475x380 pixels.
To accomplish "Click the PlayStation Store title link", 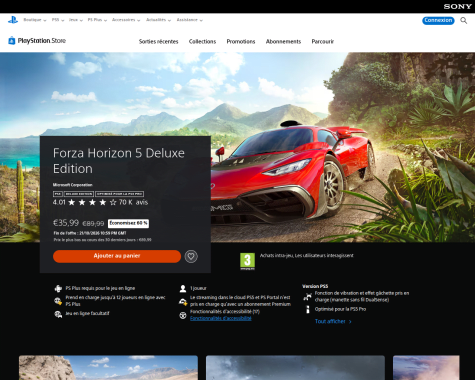I will (x=42, y=41).
